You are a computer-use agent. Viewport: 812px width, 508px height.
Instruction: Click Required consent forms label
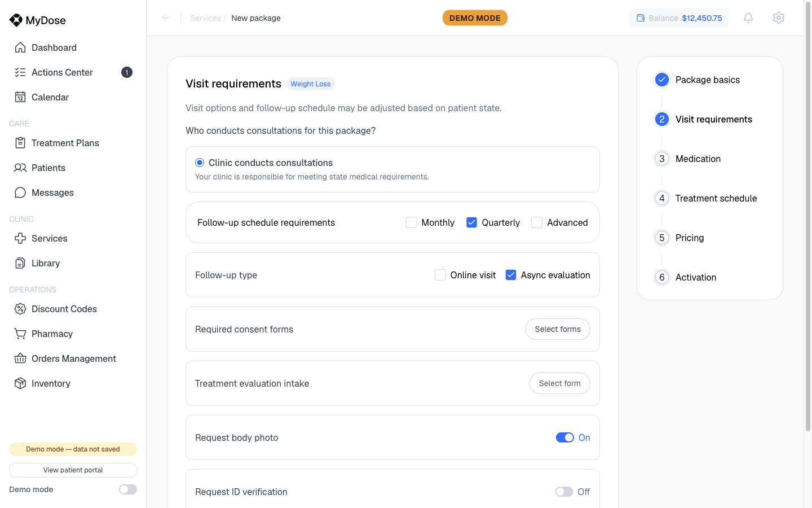click(x=244, y=329)
